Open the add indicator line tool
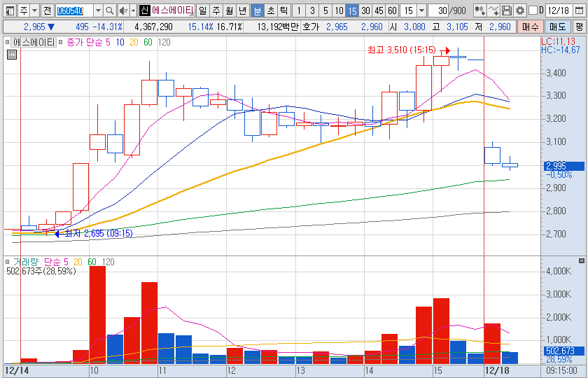Image resolution: width=588 pixels, height=378 pixels. (494, 10)
